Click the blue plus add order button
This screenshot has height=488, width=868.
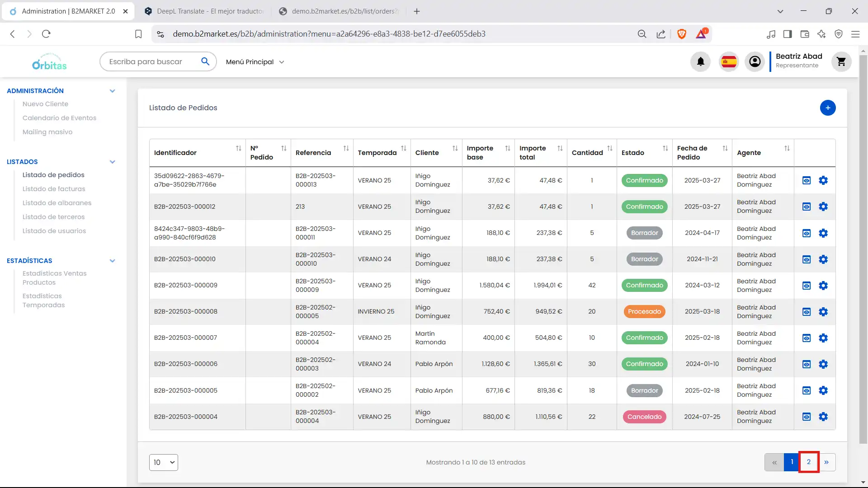(x=827, y=108)
